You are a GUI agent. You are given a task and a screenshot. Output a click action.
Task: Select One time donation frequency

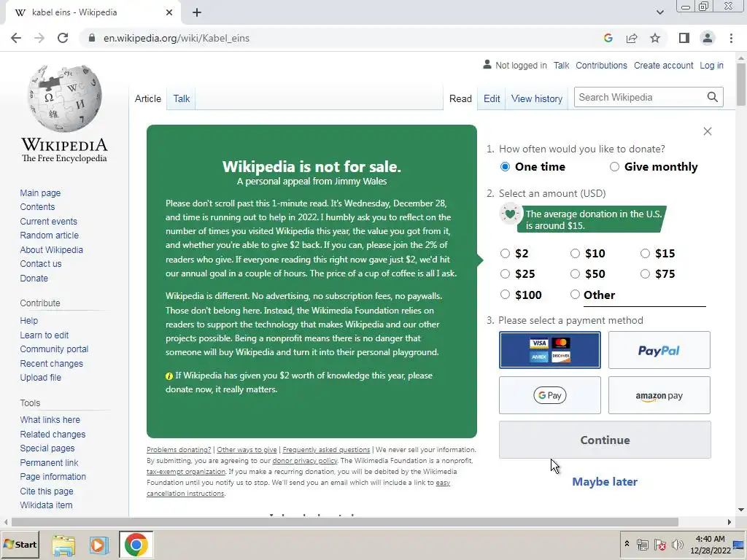[505, 167]
